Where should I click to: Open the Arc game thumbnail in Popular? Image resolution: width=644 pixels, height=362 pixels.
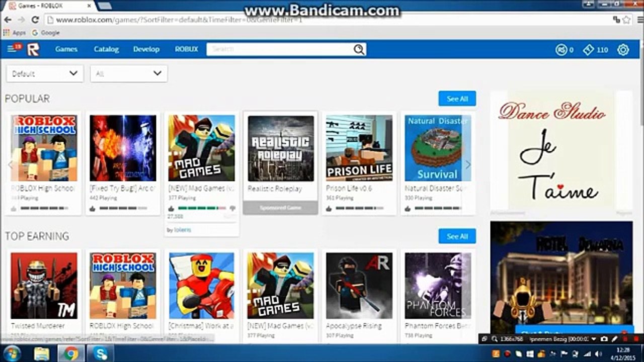[123, 148]
